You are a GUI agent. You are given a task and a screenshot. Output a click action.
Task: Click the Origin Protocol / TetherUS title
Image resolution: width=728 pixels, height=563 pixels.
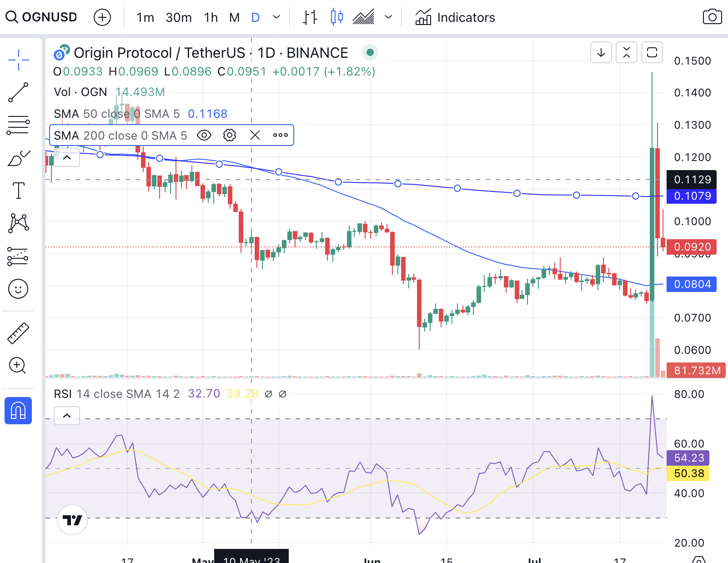click(160, 53)
